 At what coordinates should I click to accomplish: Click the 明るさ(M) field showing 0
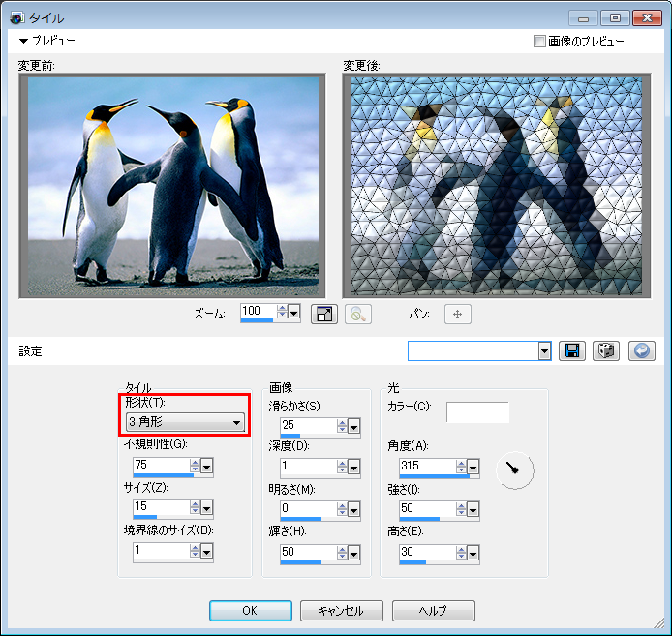coord(308,508)
